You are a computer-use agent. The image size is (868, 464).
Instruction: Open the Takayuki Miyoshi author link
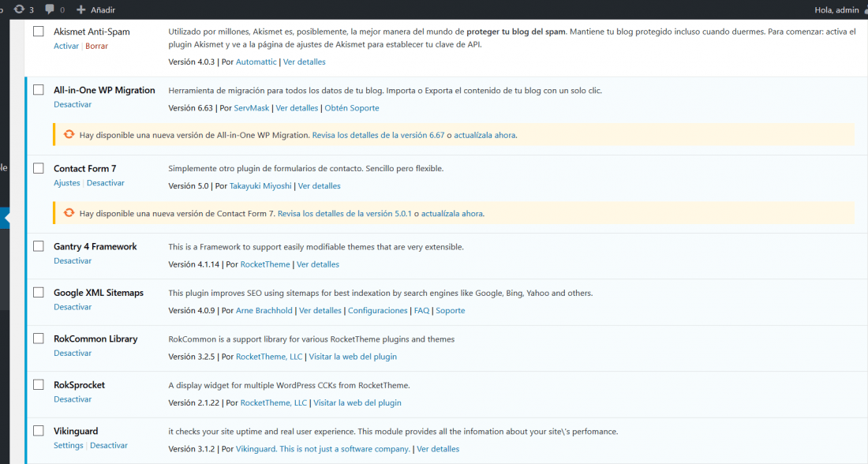pos(260,186)
